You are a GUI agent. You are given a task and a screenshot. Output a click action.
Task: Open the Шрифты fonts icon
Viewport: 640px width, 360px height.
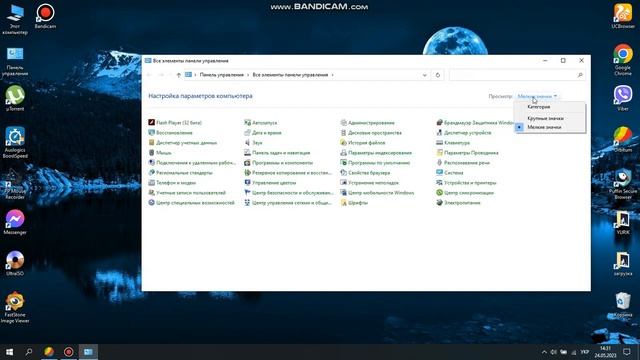pyautogui.click(x=344, y=202)
